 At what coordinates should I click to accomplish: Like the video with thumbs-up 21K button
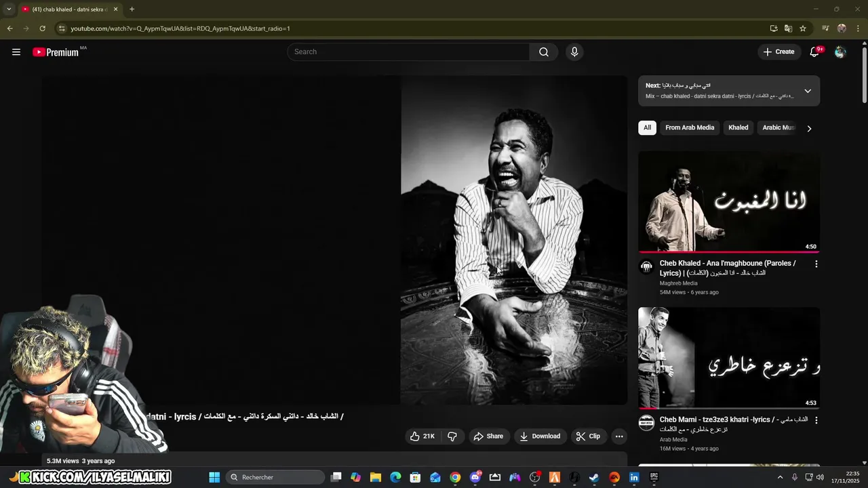pos(422,436)
